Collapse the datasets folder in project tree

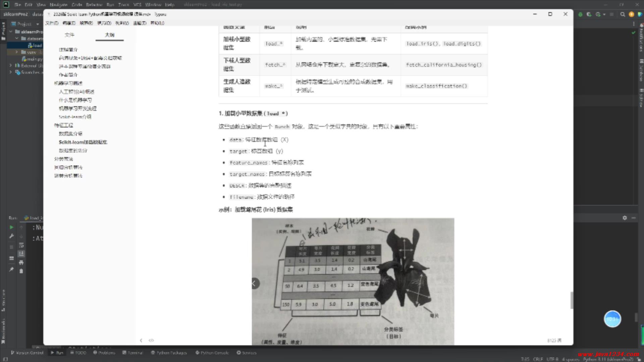pos(16,39)
